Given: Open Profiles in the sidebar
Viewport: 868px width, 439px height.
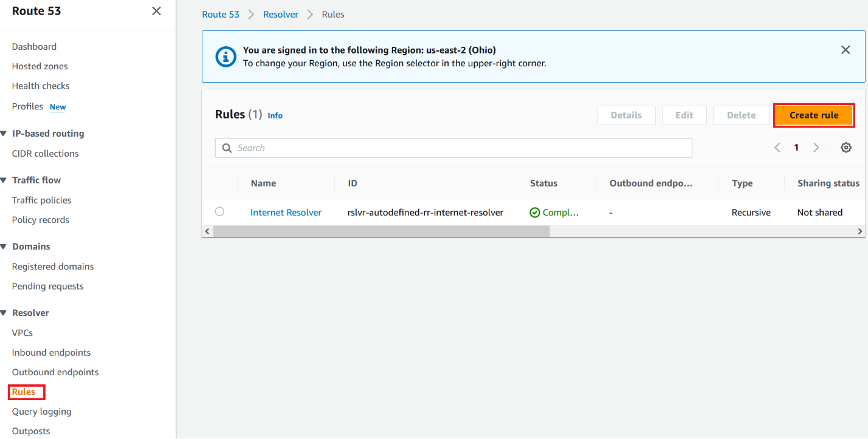Looking at the screenshot, I should pos(27,106).
